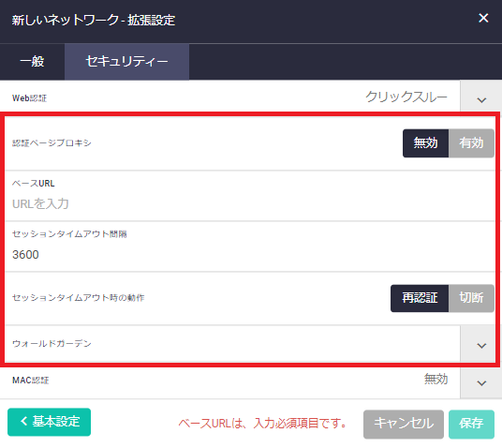
Task: Go back with 基本設定 button
Action: pos(49,422)
